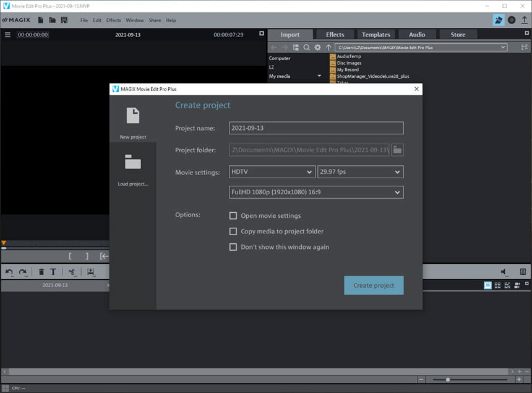The image size is (532, 393).
Task: Switch to the Effects tab in the media pool
Action: (x=335, y=35)
